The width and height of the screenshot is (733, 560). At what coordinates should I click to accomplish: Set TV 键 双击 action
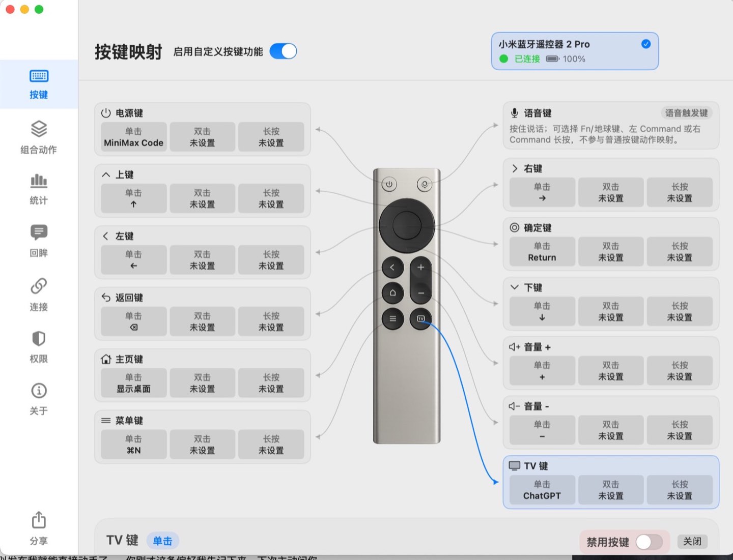pyautogui.click(x=611, y=490)
